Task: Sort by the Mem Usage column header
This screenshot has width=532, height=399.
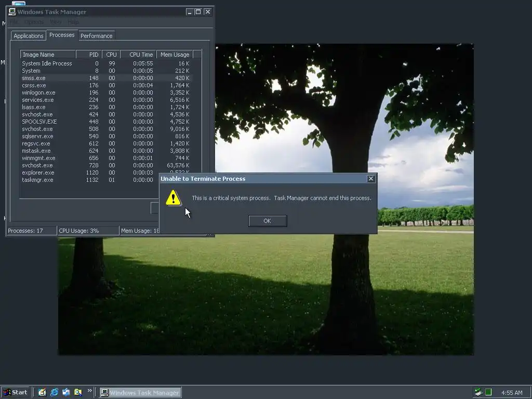Action: (x=175, y=55)
